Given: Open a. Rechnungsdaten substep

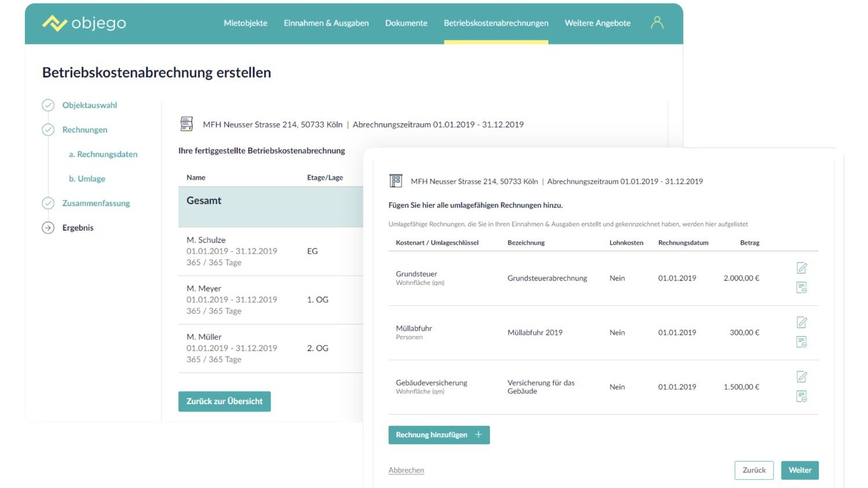Looking at the screenshot, I should tap(103, 154).
